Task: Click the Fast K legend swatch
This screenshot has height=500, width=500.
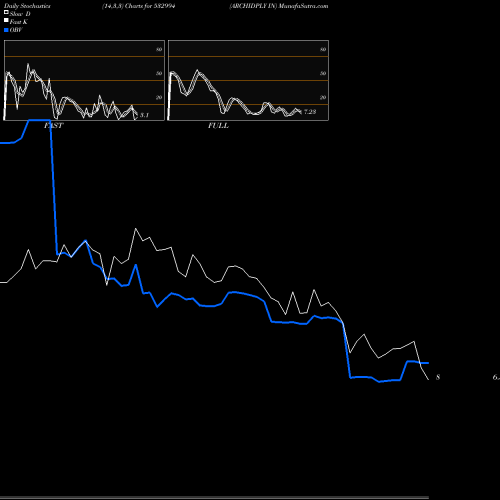Action: [6, 20]
